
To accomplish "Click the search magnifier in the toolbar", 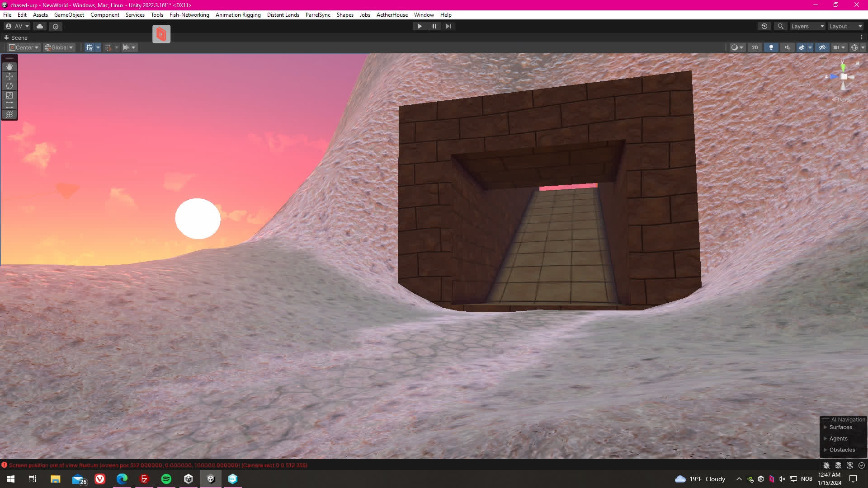I will click(780, 26).
